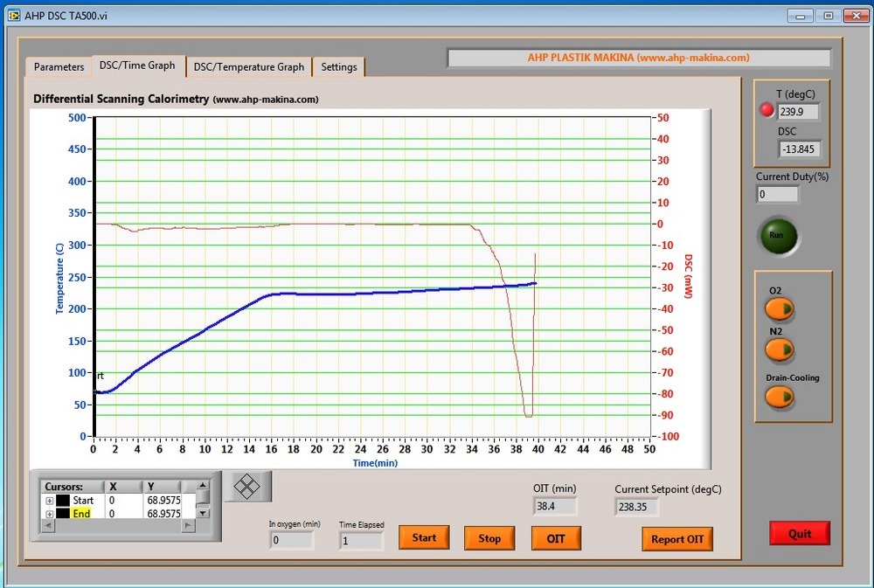Expand the End cursor row

coord(49,514)
